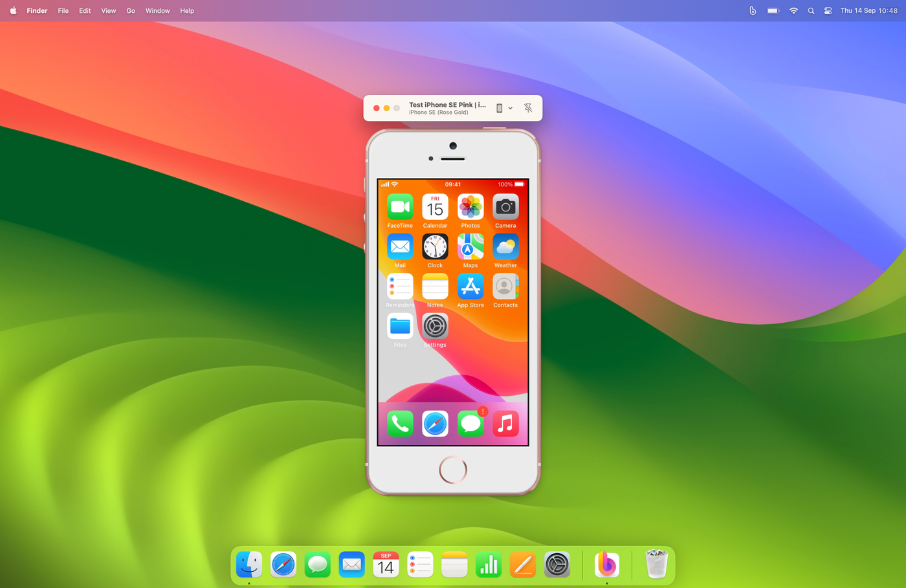Open Trash from the macOS Dock
The height and width of the screenshot is (588, 906).
pos(656,565)
